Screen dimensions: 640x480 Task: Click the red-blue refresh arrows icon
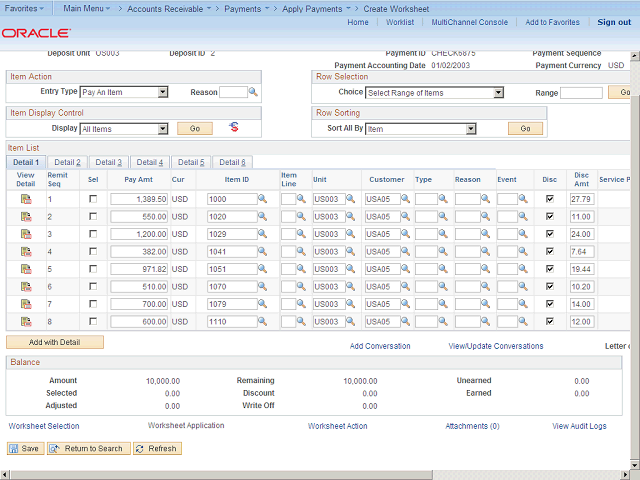click(x=234, y=127)
